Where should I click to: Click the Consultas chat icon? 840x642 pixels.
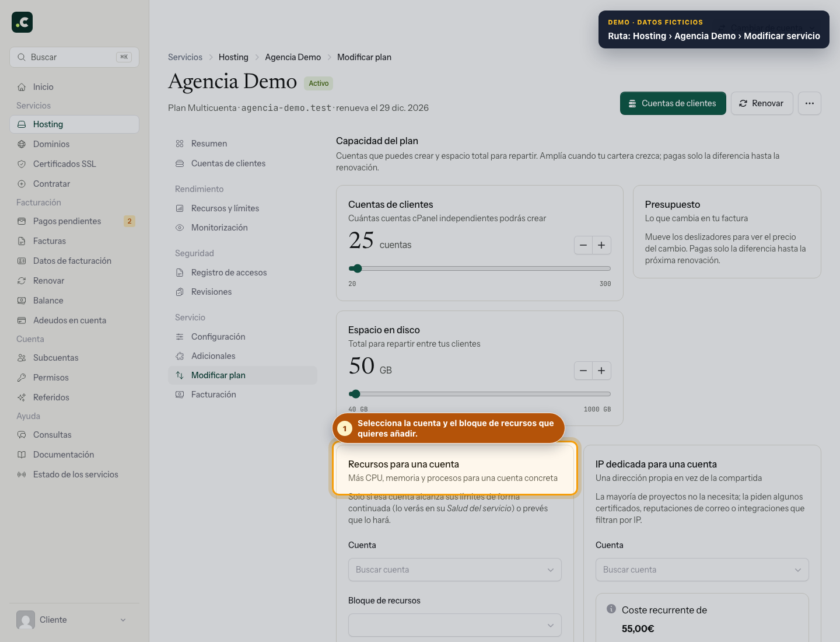(22, 435)
